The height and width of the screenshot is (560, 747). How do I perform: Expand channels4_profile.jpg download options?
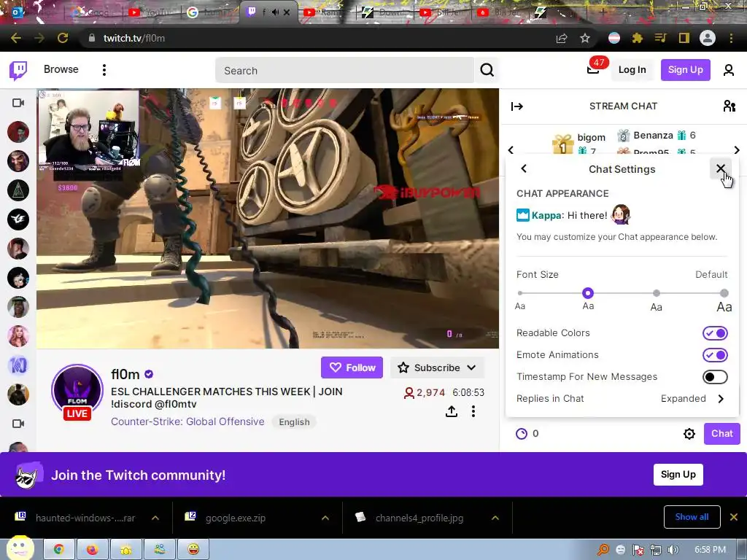pyautogui.click(x=495, y=518)
